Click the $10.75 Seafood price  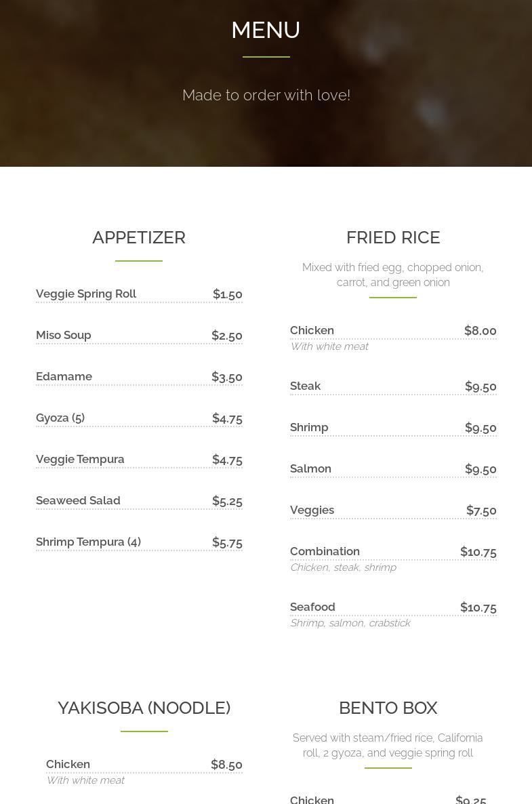tap(478, 607)
